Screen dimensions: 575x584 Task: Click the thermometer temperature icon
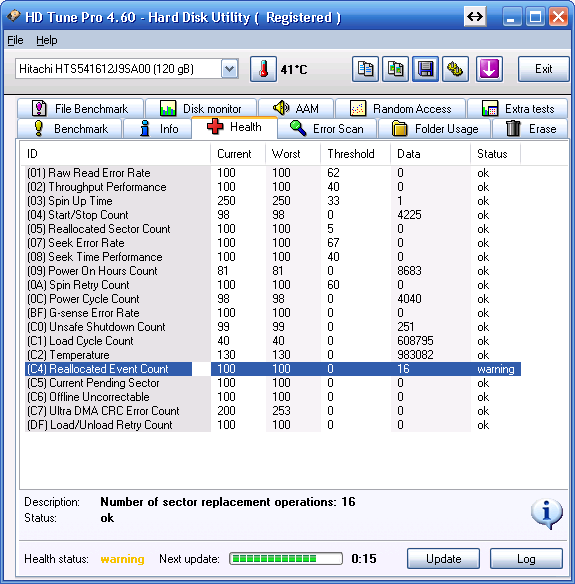tap(263, 69)
